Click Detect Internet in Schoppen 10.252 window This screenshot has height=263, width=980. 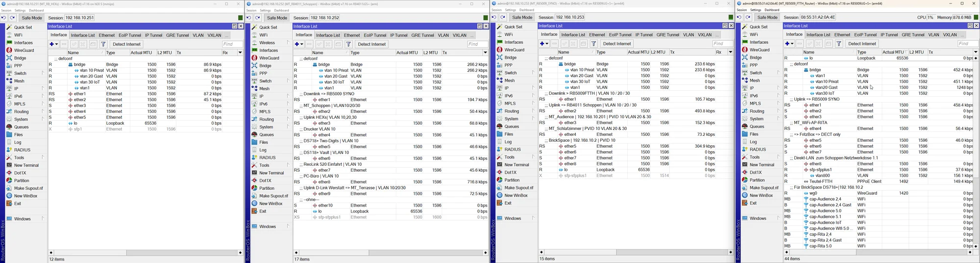[x=372, y=44]
